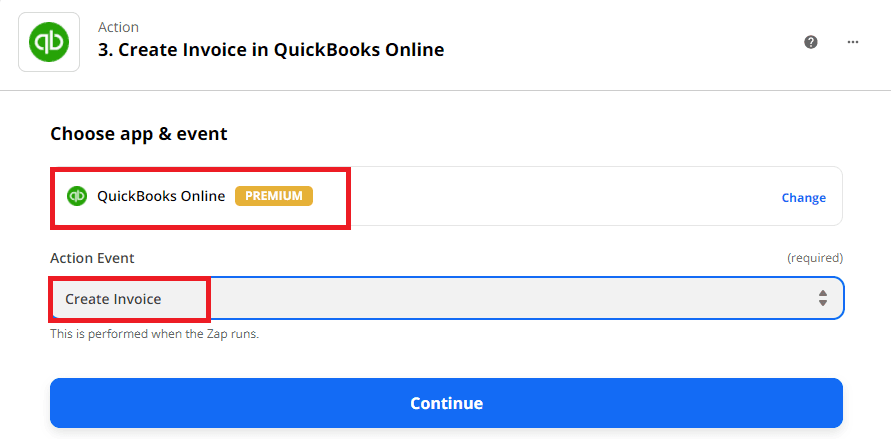Click the Action Event field label
This screenshot has height=439, width=891.
point(92,258)
